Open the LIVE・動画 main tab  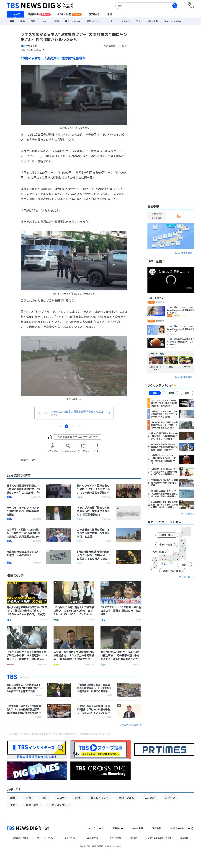pos(70,15)
